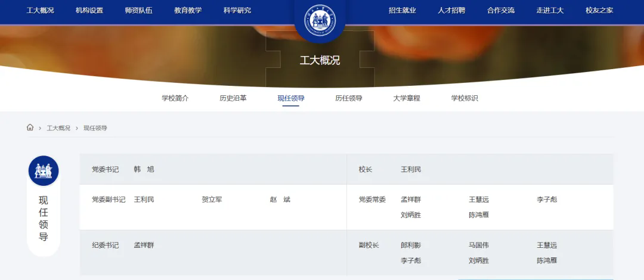
Task: Click the sidebar emblem above 现任领导
Action: tap(44, 171)
